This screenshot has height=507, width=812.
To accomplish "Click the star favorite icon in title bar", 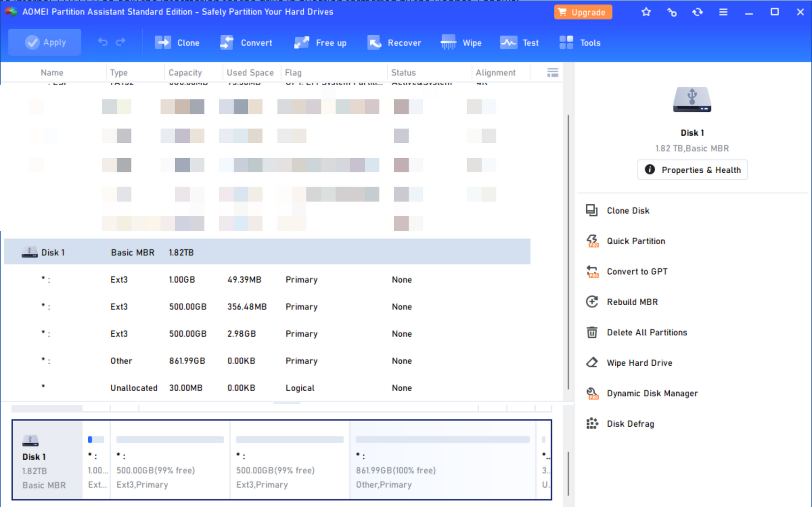I will point(646,12).
